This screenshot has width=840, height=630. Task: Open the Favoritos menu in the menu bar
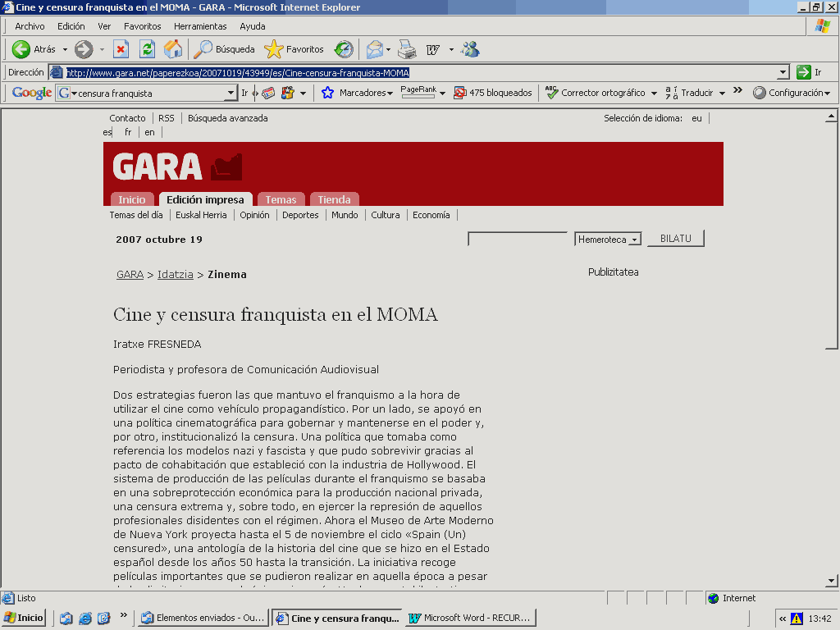[x=142, y=26]
